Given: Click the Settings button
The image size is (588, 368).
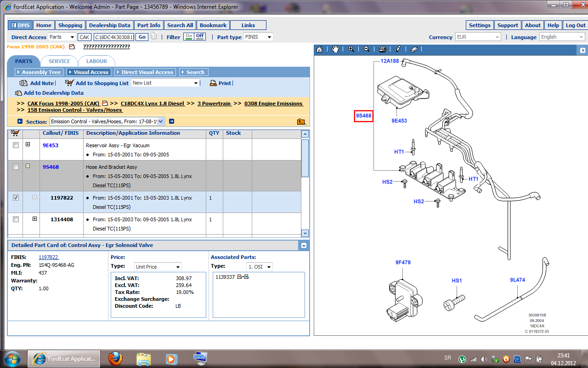Looking at the screenshot, I should pos(480,25).
